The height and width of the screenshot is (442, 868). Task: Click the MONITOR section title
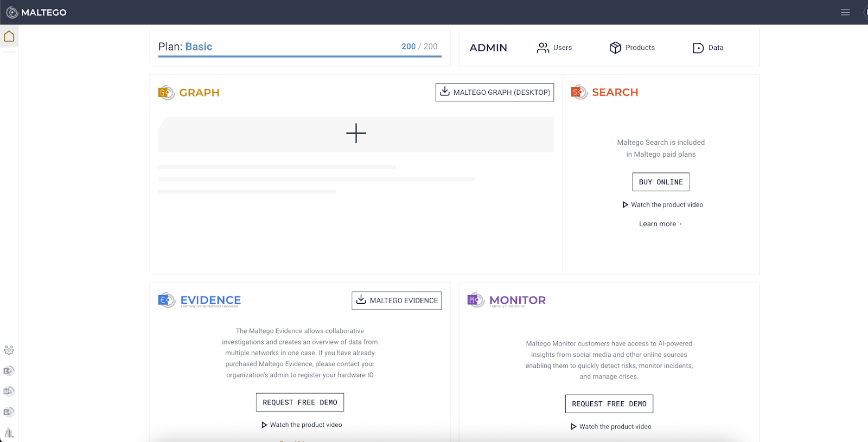pyautogui.click(x=518, y=300)
